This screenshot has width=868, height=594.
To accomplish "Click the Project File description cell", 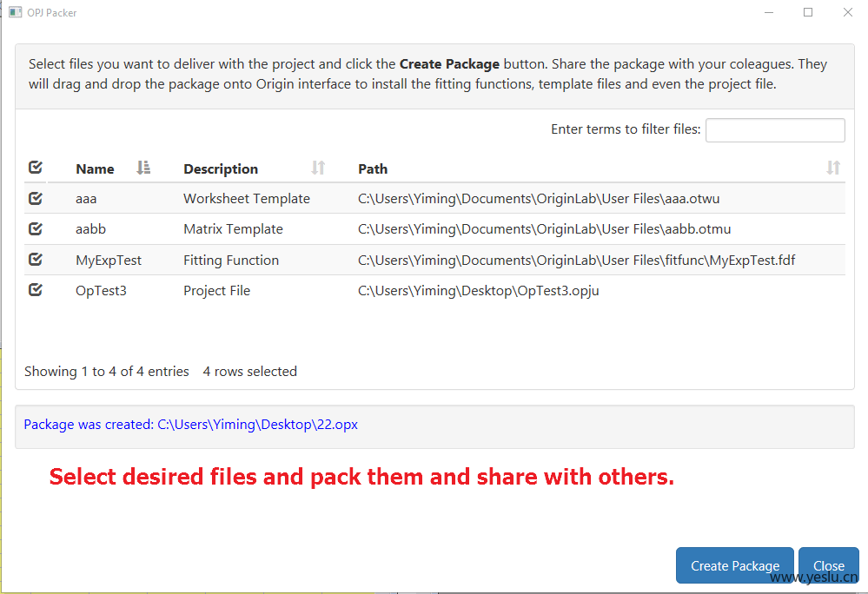I will pos(217,290).
